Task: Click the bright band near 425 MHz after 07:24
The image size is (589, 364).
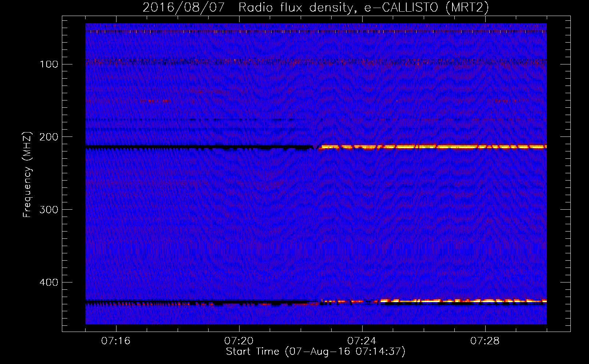Action: (x=463, y=301)
